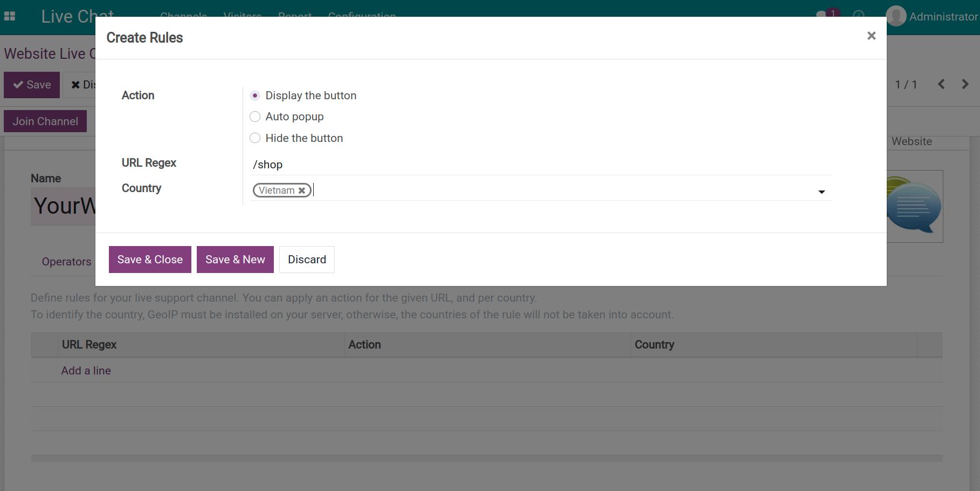Click Save & New button
980x491 pixels.
235,260
